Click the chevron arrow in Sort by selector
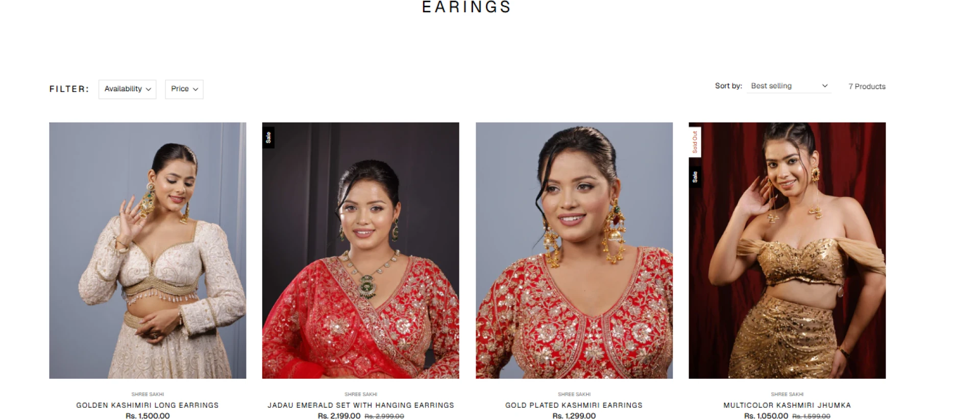Image resolution: width=980 pixels, height=420 pixels. (x=824, y=86)
